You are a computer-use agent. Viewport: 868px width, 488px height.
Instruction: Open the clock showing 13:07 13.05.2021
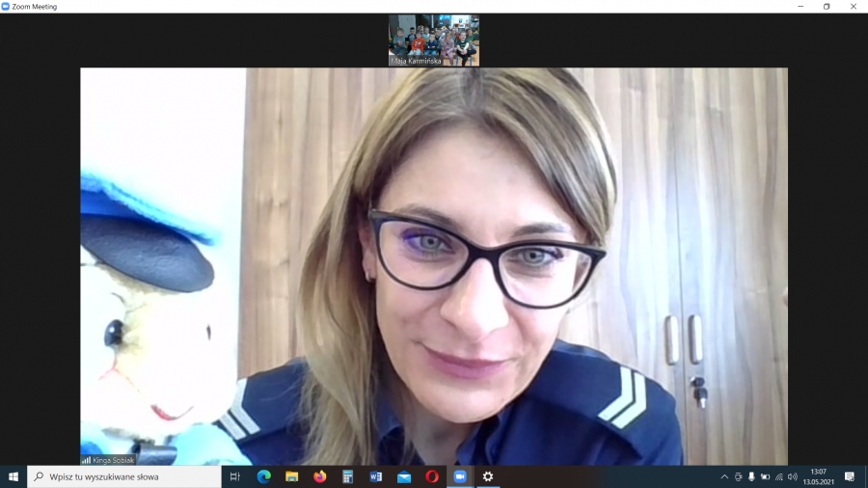tap(818, 476)
